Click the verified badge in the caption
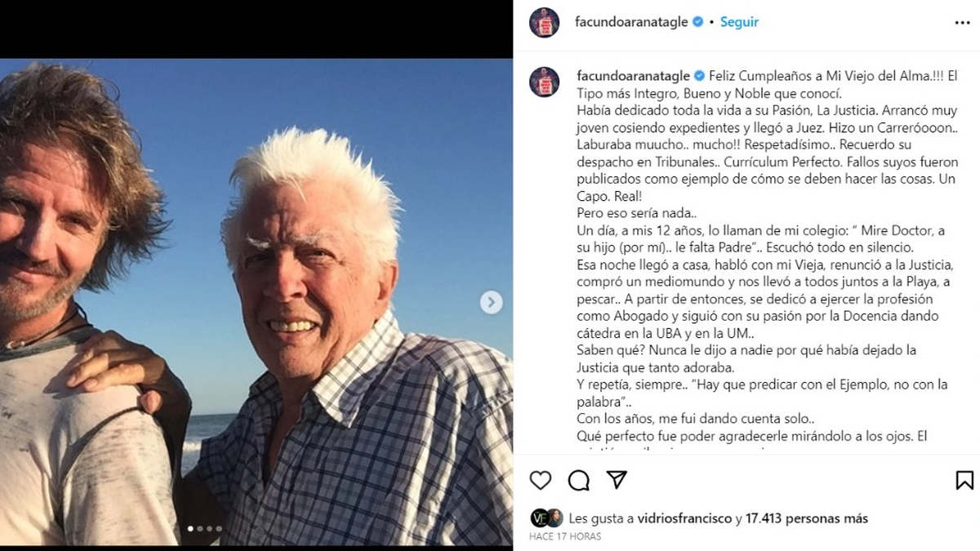Image resolution: width=980 pixels, height=551 pixels. tap(697, 75)
